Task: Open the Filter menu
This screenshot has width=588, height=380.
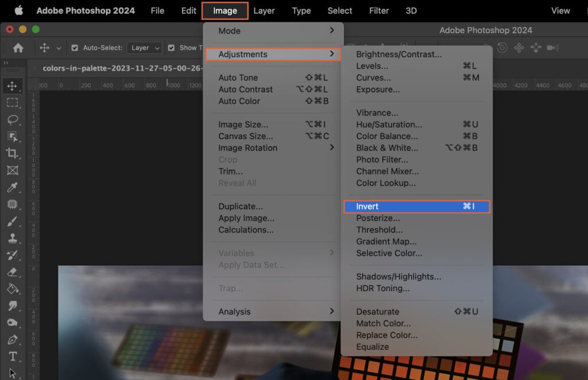Action: coord(379,10)
